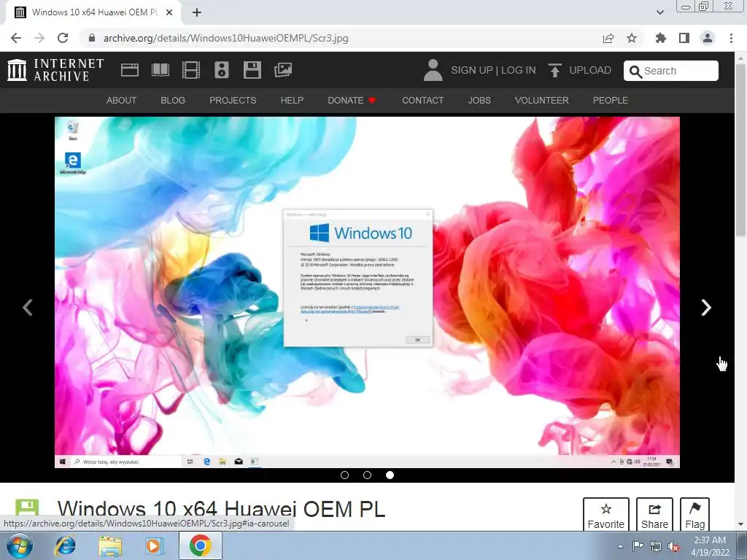The width and height of the screenshot is (747, 560).
Task: Click the Action Center flag tray icon
Action: [638, 546]
